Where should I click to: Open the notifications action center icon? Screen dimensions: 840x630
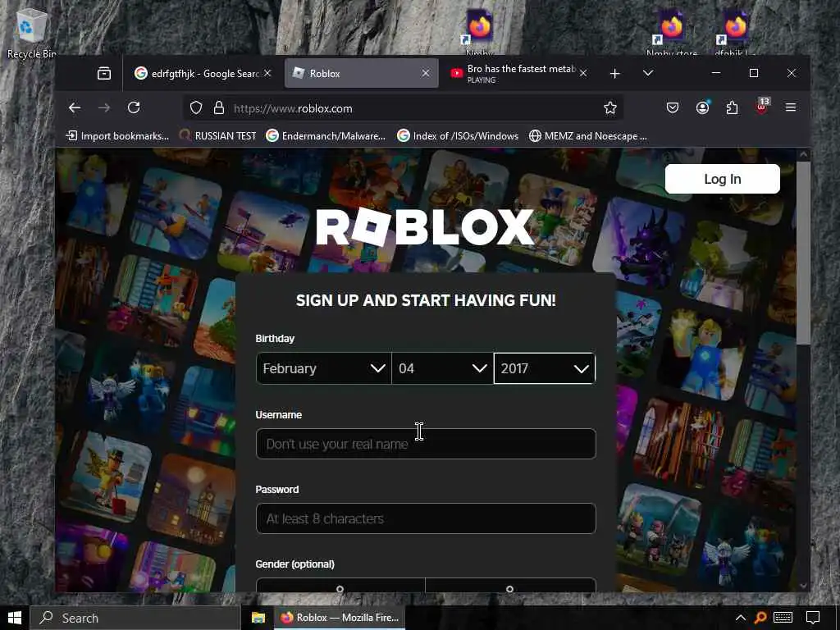point(813,618)
